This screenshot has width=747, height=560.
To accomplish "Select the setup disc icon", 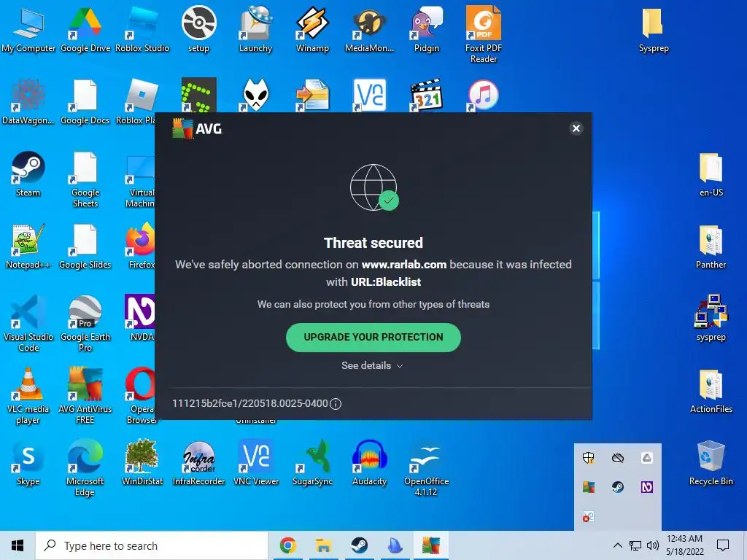I will click(x=198, y=29).
